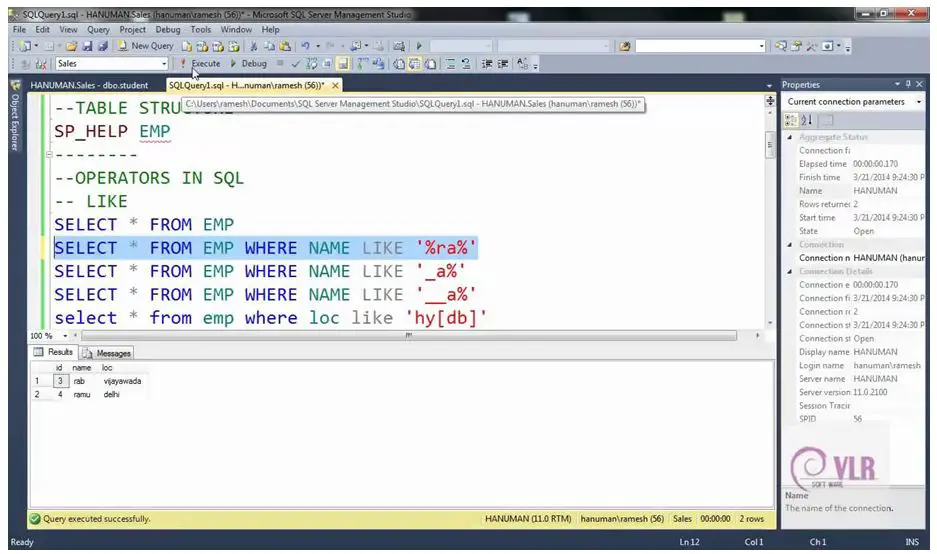Click the Execute button
The width and height of the screenshot is (937, 554).
pyautogui.click(x=201, y=64)
